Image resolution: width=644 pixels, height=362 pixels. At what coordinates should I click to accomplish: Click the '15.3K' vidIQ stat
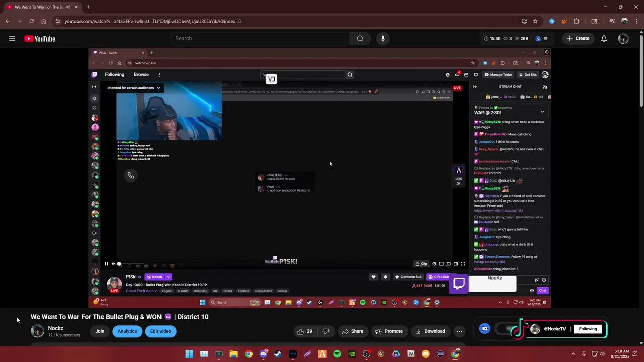[x=492, y=38]
